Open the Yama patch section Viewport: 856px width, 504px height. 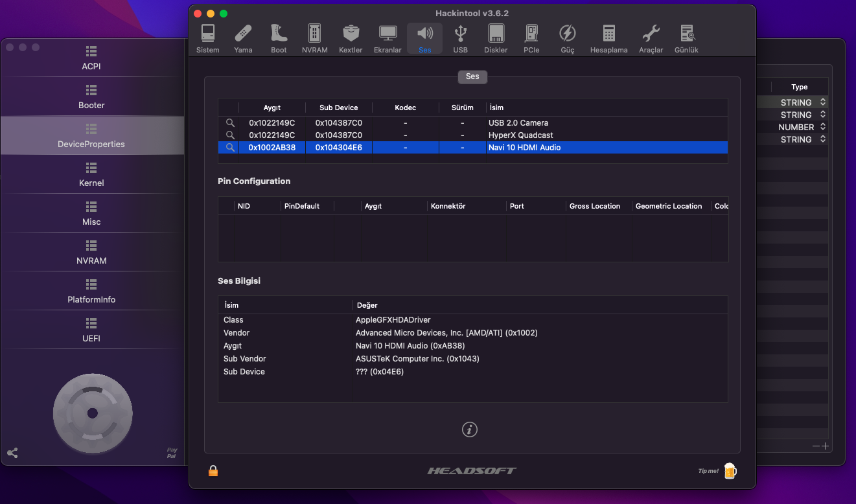pyautogui.click(x=243, y=38)
